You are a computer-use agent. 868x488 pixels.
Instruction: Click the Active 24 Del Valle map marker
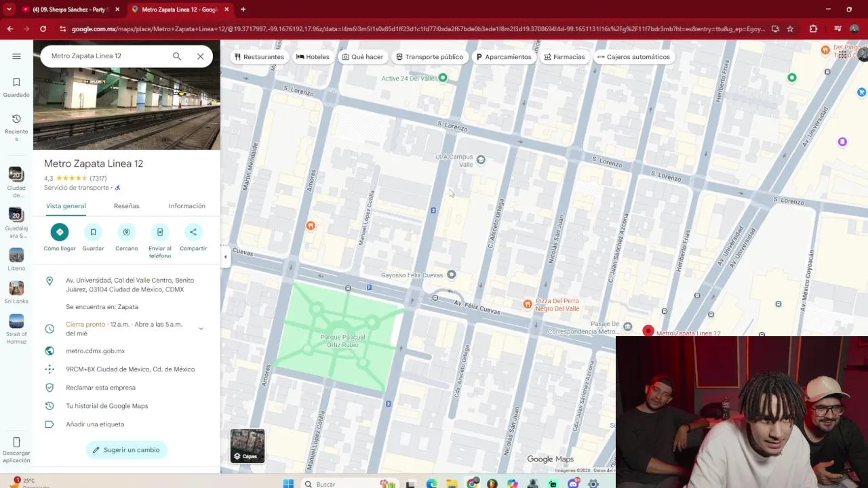click(443, 78)
